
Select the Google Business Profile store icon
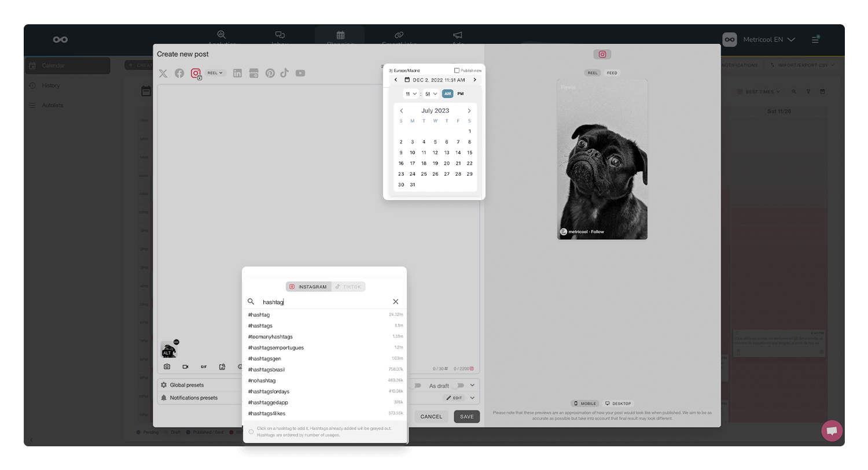pyautogui.click(x=253, y=73)
